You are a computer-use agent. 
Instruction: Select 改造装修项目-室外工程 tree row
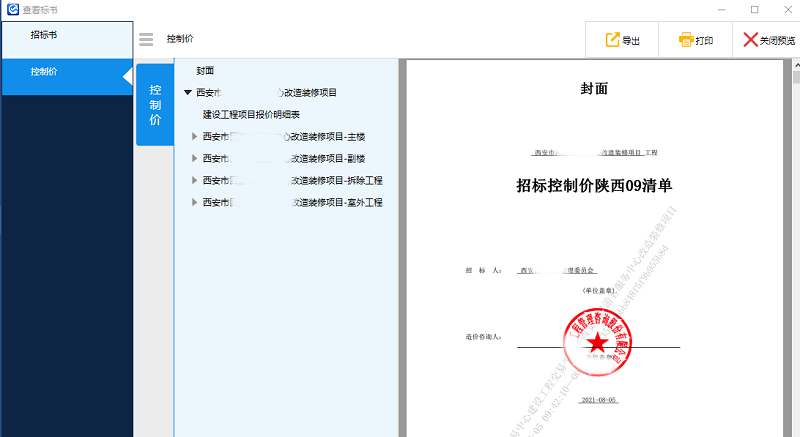[292, 202]
